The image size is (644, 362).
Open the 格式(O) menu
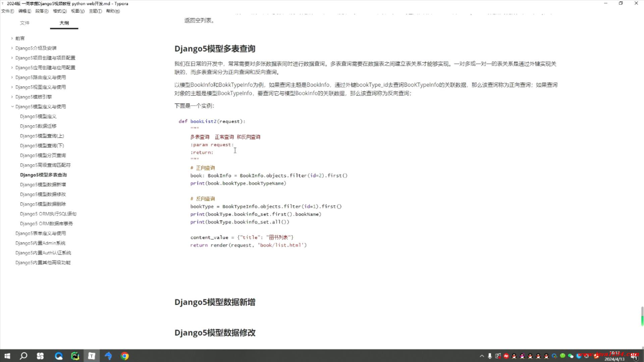(60, 11)
